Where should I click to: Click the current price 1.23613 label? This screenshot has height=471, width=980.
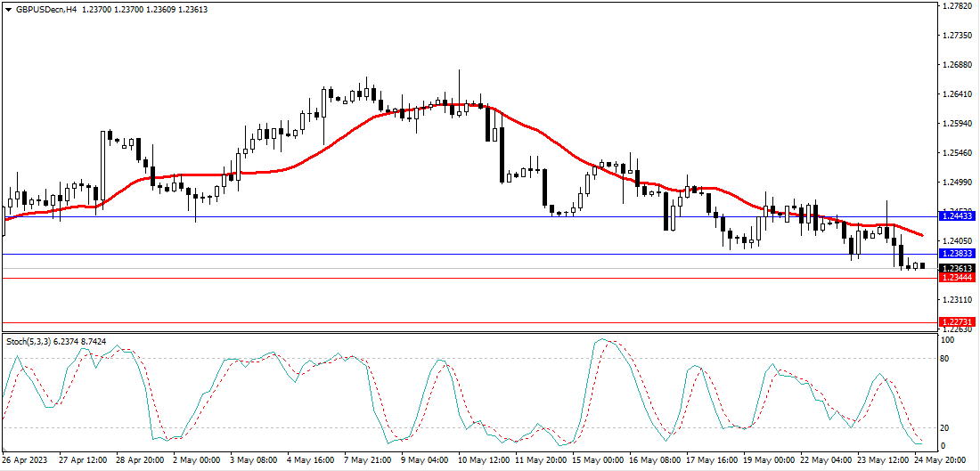pos(958,269)
